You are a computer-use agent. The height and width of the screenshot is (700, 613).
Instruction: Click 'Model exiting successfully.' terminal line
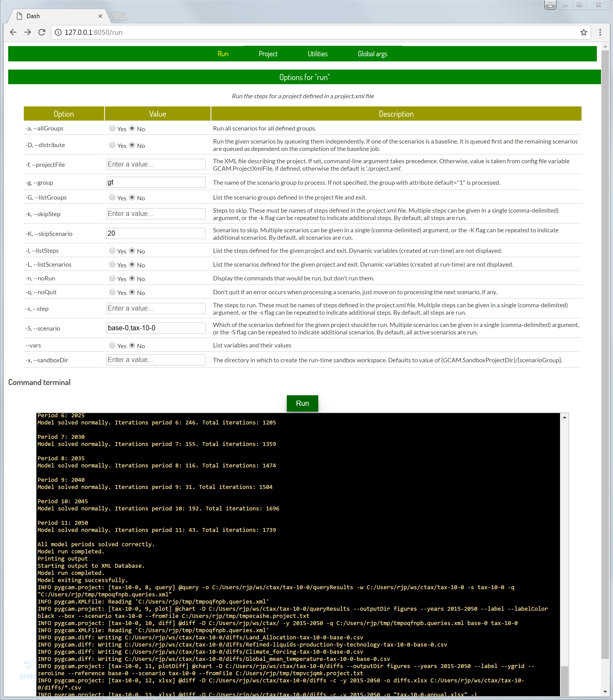tap(82, 580)
